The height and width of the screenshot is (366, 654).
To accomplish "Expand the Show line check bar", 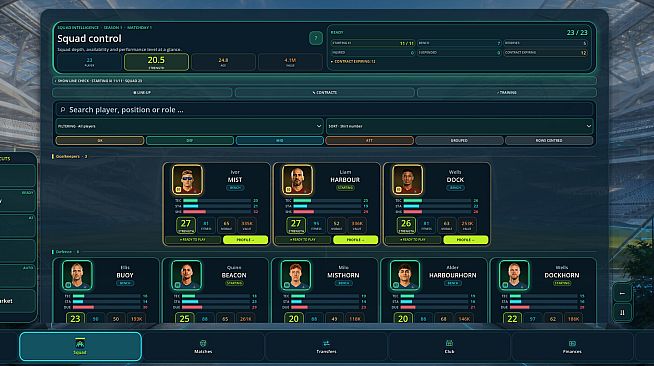I will click(x=324, y=80).
